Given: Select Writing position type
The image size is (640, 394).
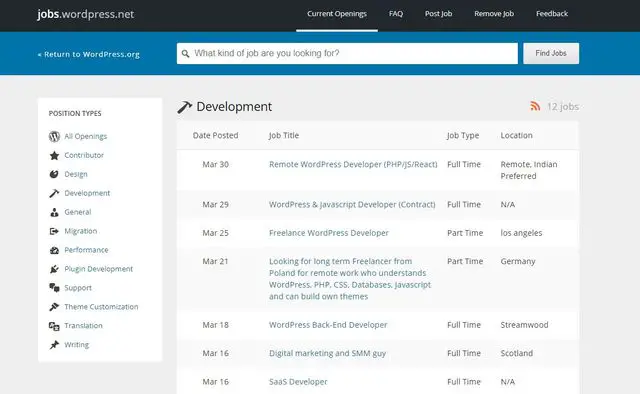Looking at the screenshot, I should [x=77, y=345].
